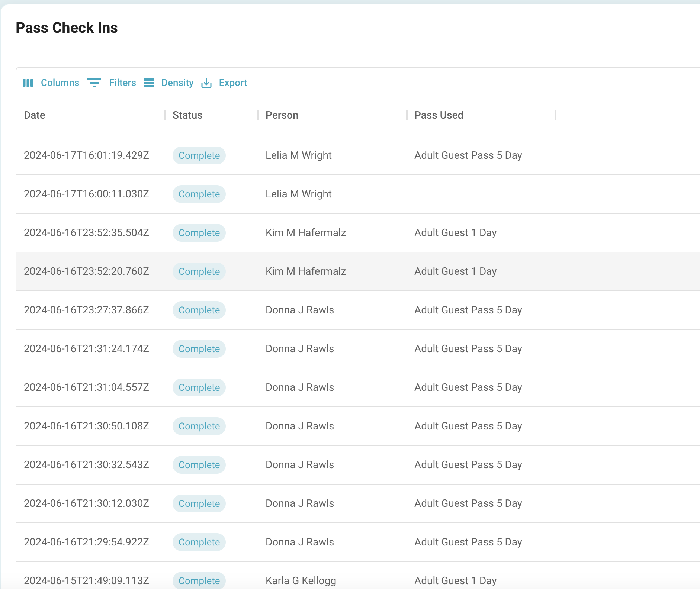Click Donna J Rawls in 23:27:37.866Z row

click(300, 310)
